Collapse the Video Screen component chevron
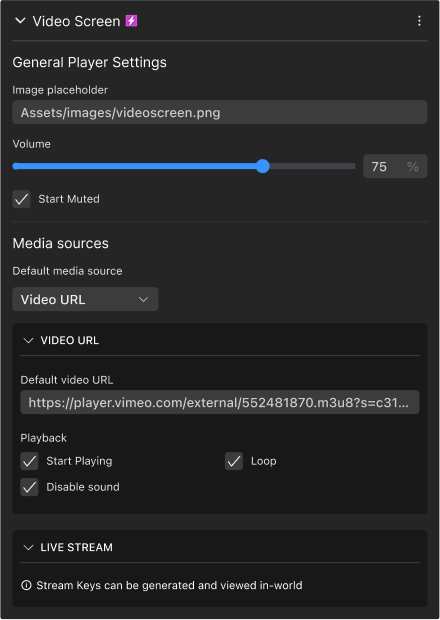440x620 pixels. tap(20, 21)
